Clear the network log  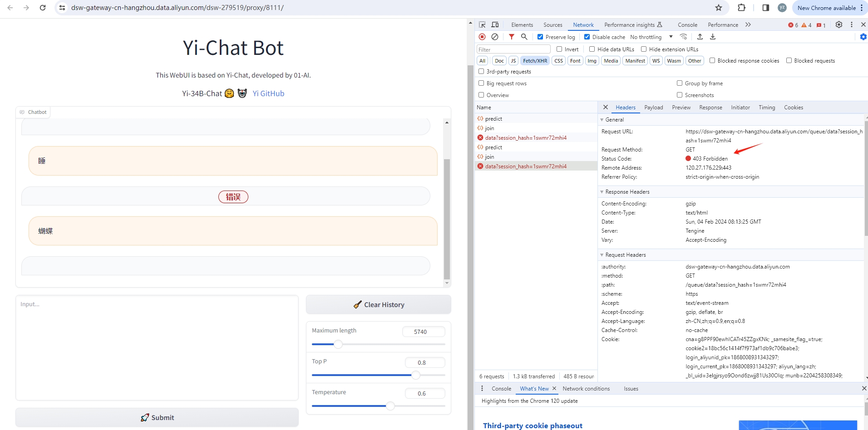point(495,37)
